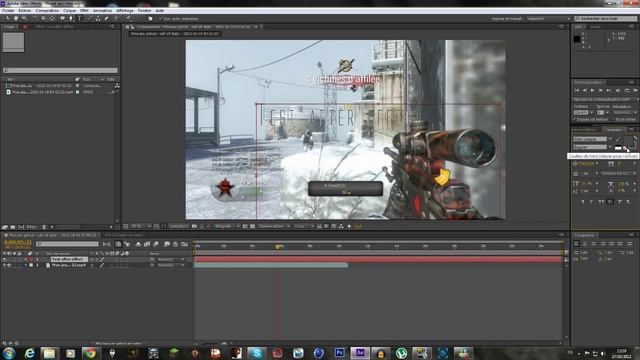Jump to last frame in preview panel
This screenshot has width=640, height=360.
tap(609, 90)
